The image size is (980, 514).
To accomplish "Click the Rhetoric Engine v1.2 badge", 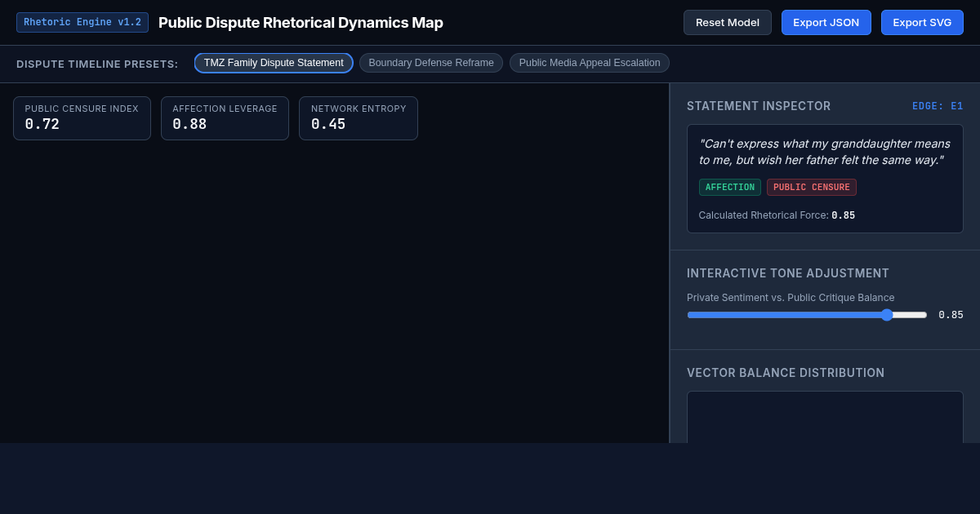I will point(82,22).
